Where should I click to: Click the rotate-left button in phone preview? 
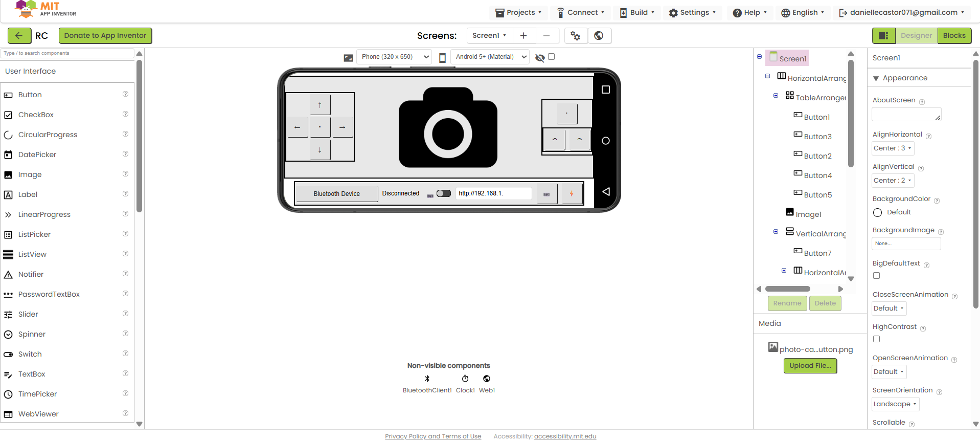[555, 139]
